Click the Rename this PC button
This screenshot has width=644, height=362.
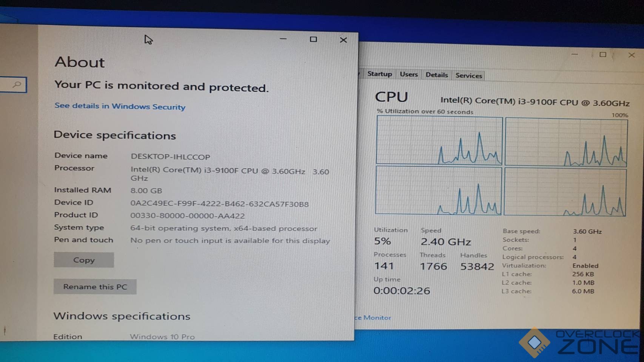(x=95, y=287)
